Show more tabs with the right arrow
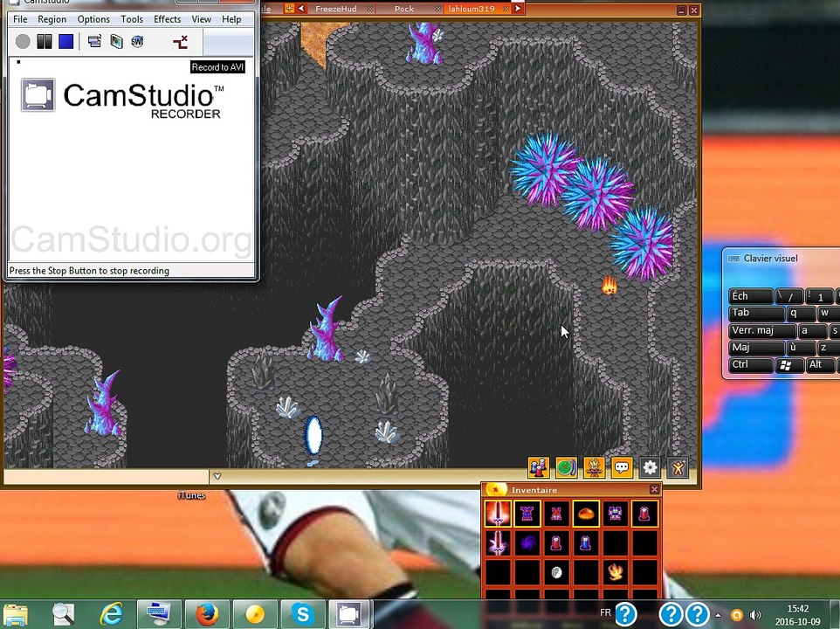 pos(518,8)
